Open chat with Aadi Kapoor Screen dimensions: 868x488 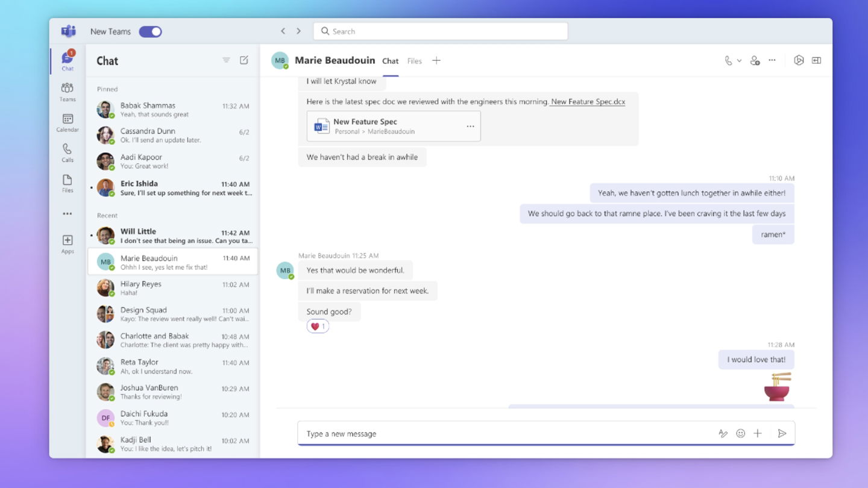(x=173, y=161)
